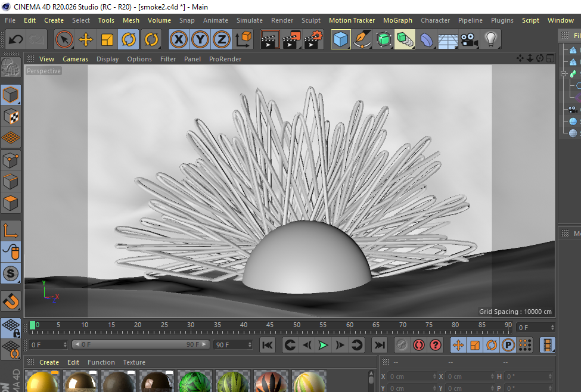Adjust end frame 90 F stepper
Screen dimensions: 581x392
tap(250, 345)
